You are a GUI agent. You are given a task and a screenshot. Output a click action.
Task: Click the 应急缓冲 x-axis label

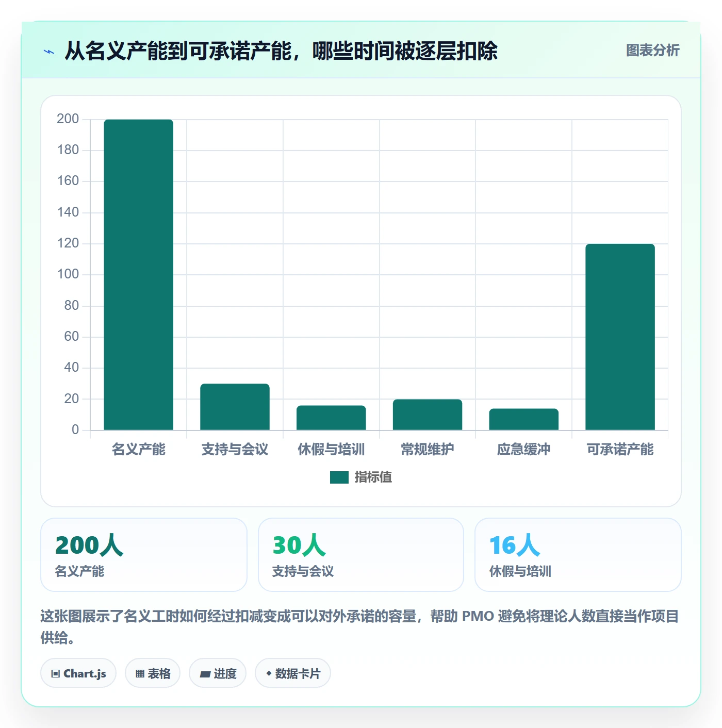[x=524, y=450]
